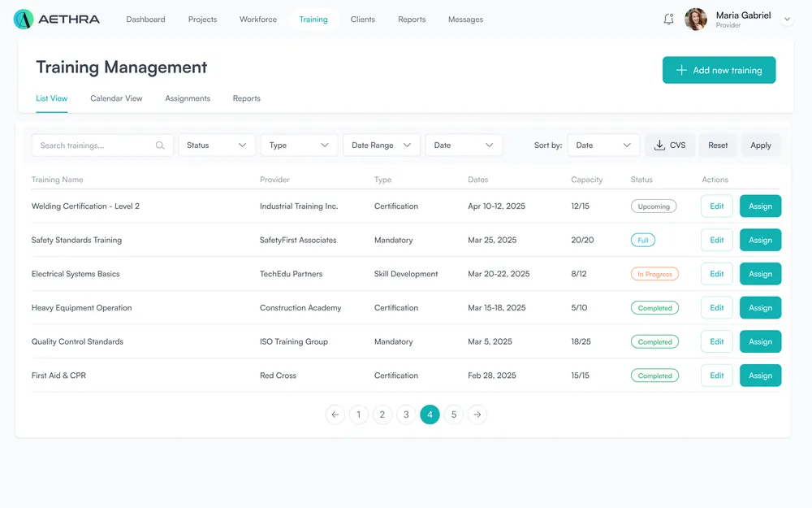The image size is (812, 508).
Task: Switch to the Assignments tab
Action: pyautogui.click(x=188, y=98)
